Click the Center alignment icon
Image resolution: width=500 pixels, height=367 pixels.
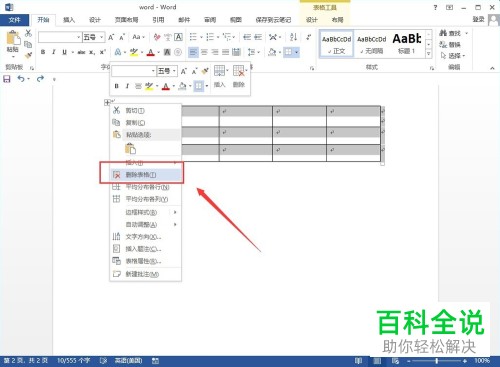204,52
